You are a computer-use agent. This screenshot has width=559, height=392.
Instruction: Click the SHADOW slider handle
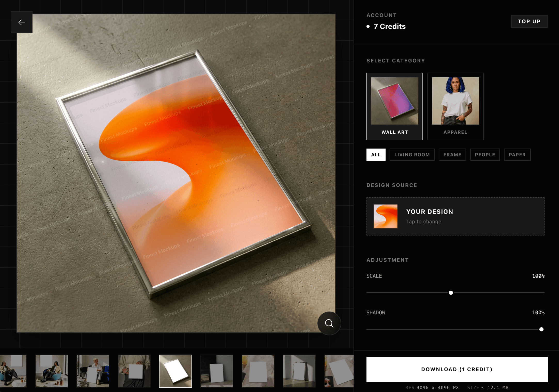541,329
